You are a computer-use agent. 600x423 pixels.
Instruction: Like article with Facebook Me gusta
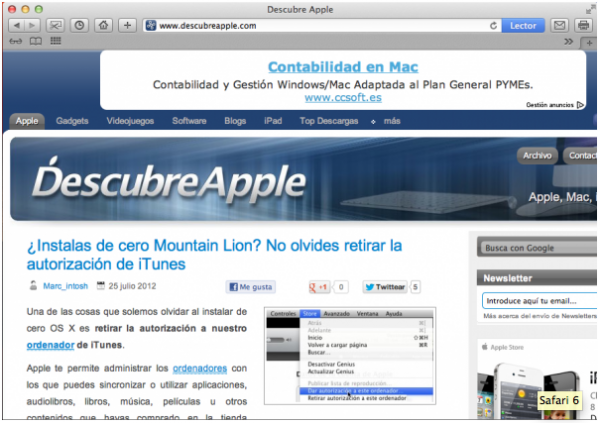click(x=251, y=287)
